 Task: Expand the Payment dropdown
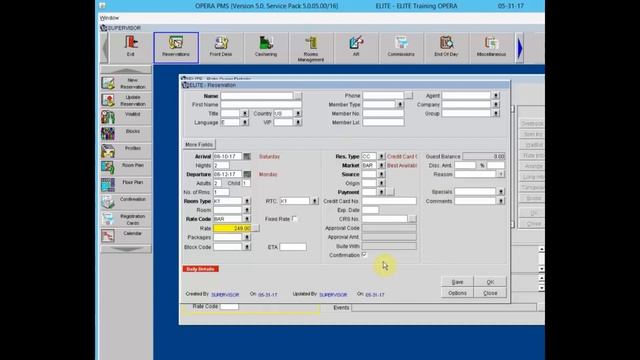[x=381, y=192]
